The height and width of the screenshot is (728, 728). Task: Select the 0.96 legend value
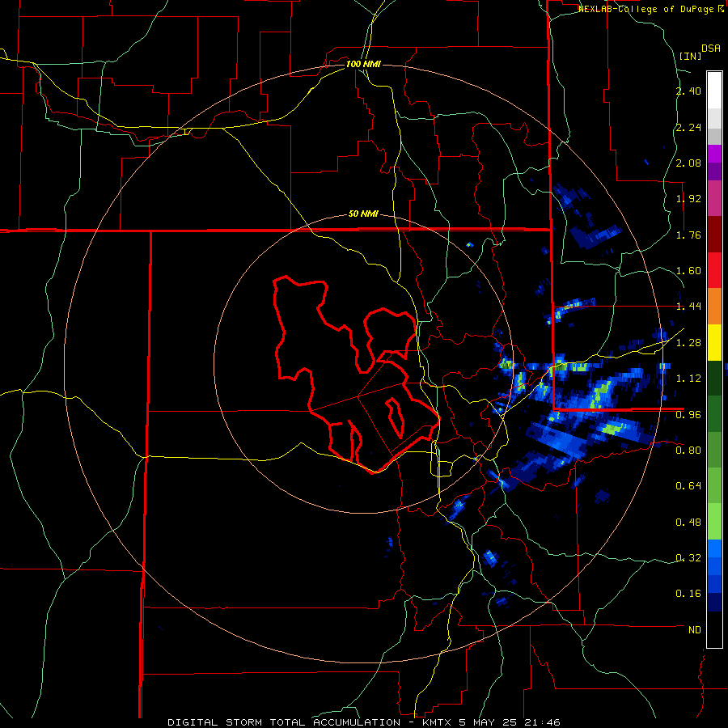coord(688,415)
